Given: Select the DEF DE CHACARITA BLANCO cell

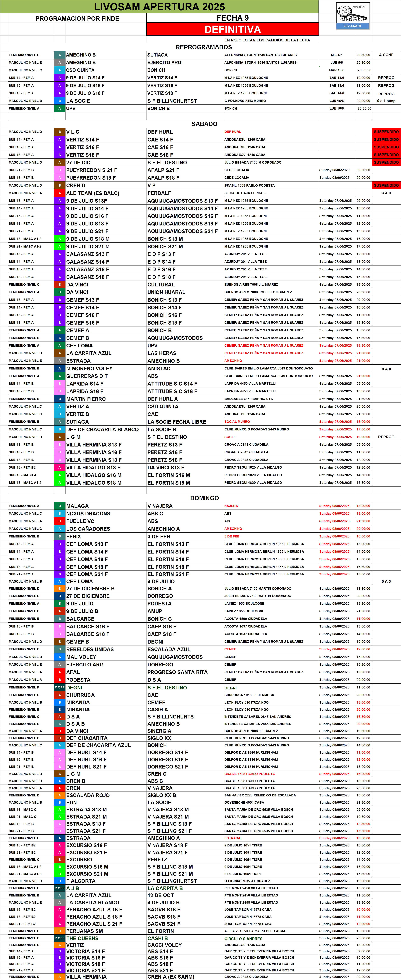Looking at the screenshot, I should point(106,429).
